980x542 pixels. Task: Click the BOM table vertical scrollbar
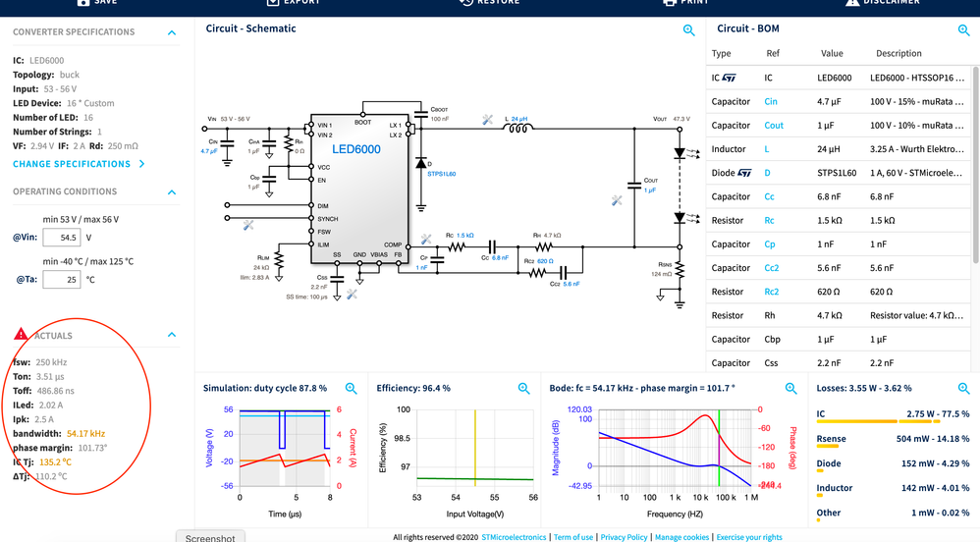(976, 164)
